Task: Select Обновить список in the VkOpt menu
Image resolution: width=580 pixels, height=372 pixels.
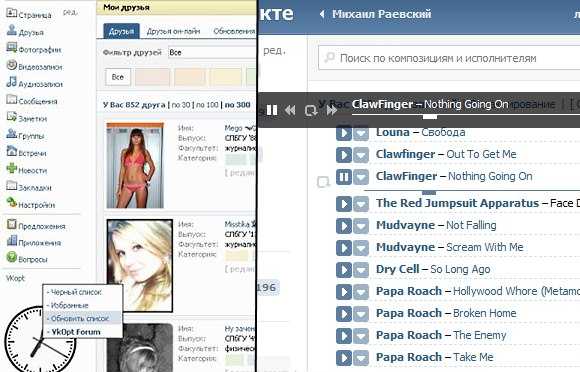Action: point(80,318)
